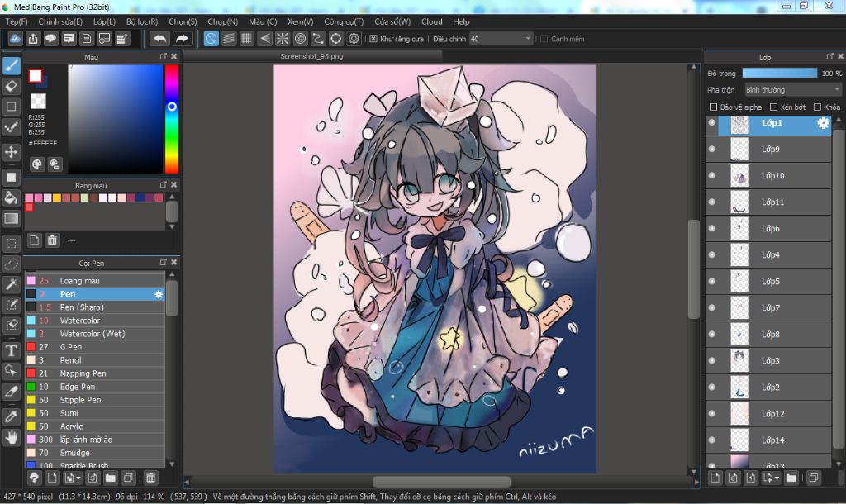Viewport: 846px width, 504px height.
Task: Select the Brush tool in left toolbar
Action: pos(12,66)
